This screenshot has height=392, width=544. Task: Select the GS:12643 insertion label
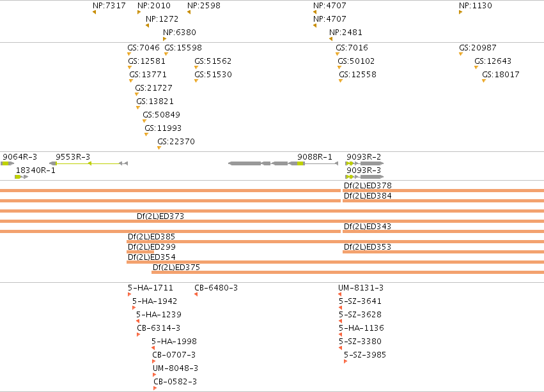pyautogui.click(x=493, y=61)
